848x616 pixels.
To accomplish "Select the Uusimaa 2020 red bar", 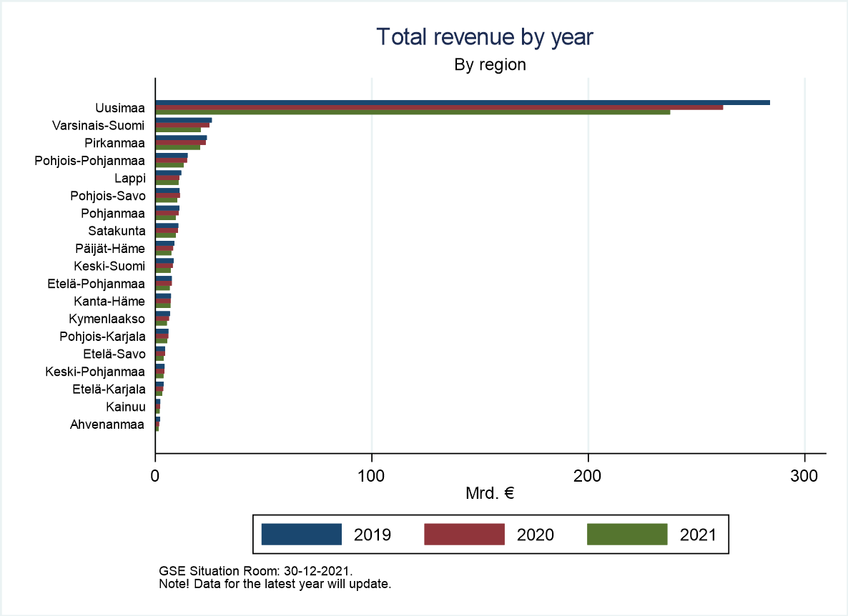I will click(439, 107).
